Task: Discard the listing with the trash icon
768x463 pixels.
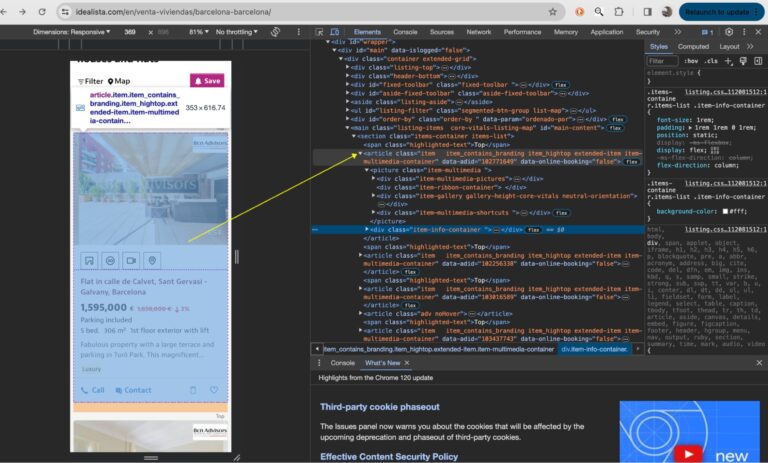Action: [x=193, y=390]
